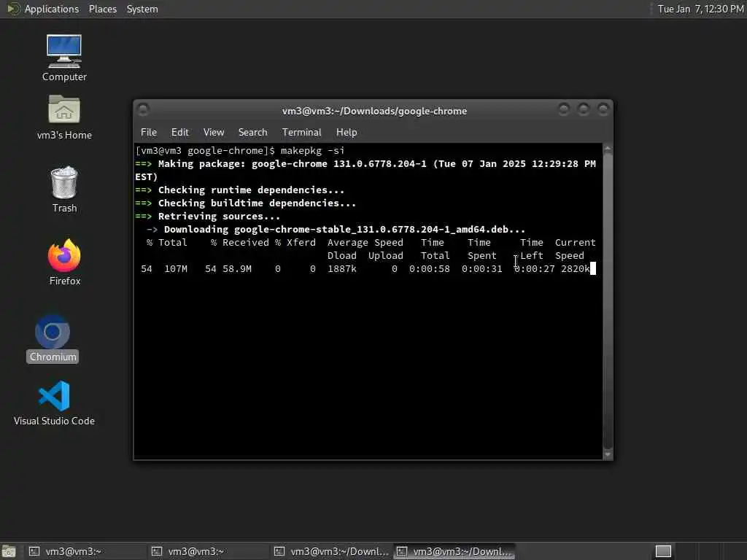Click the clock showing Tue Jan 7, 12:30 PM

[x=700, y=9]
